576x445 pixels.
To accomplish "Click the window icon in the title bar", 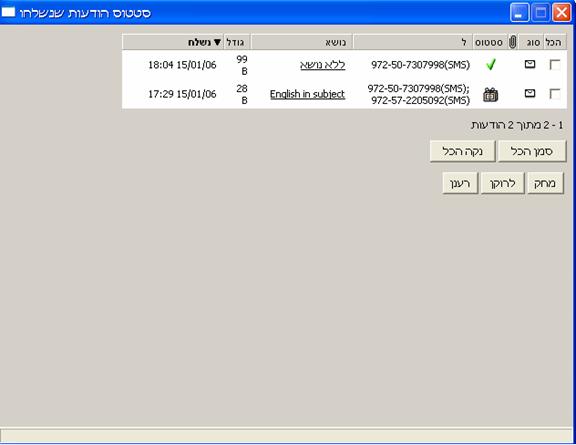I will pos(8,12).
